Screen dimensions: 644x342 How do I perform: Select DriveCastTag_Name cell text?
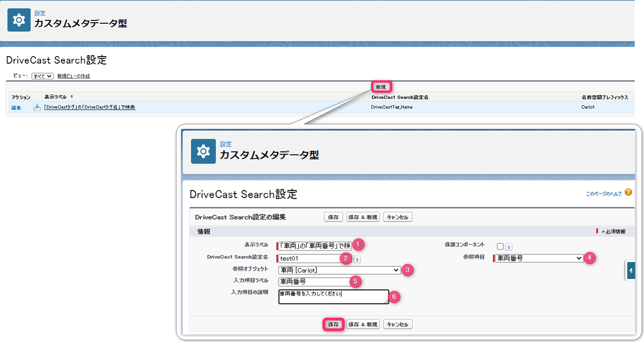point(392,107)
